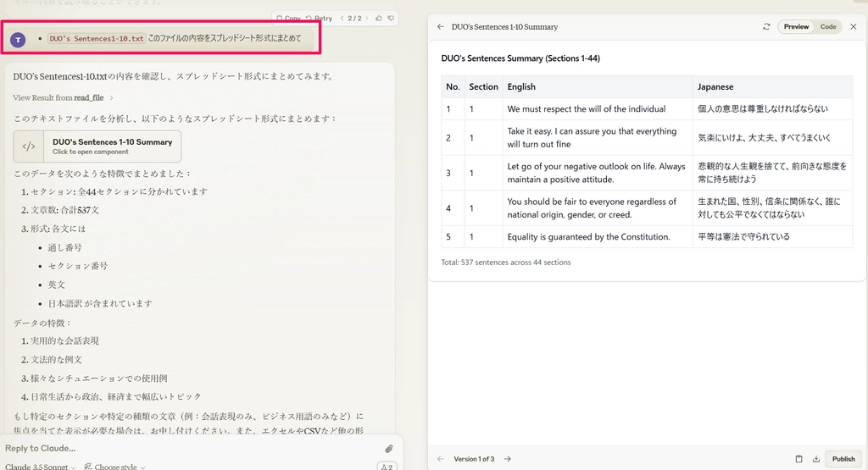This screenshot has height=470, width=868.
Task: Click the 'Version 1 of 3' label
Action: tap(474, 459)
